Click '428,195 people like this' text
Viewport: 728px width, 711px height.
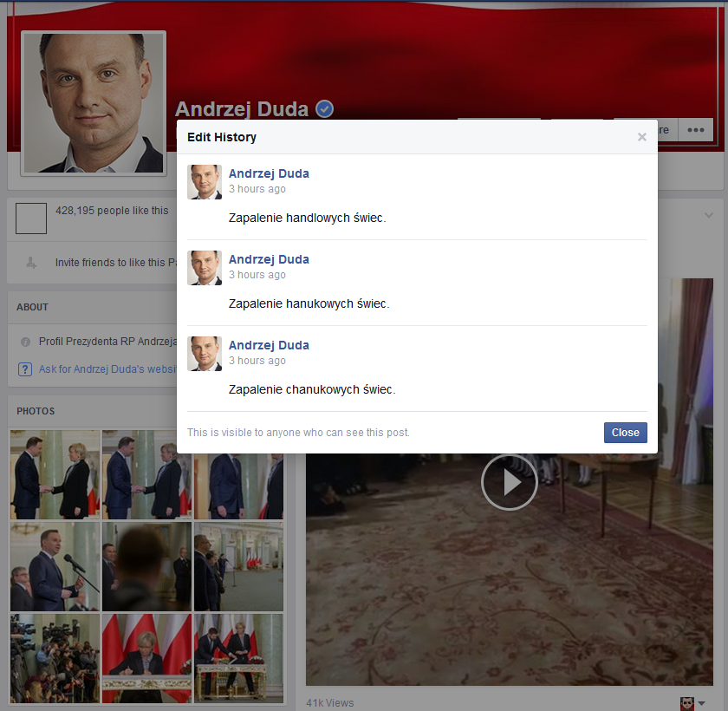pos(112,211)
